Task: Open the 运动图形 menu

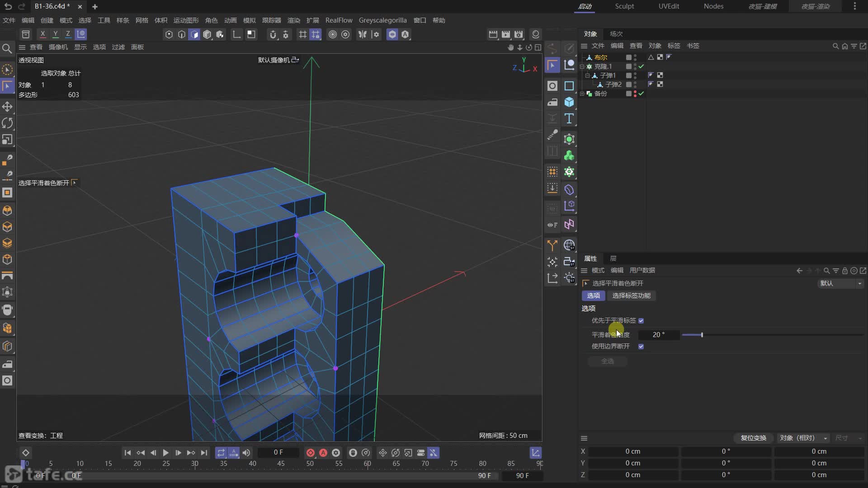Action: 186,20
